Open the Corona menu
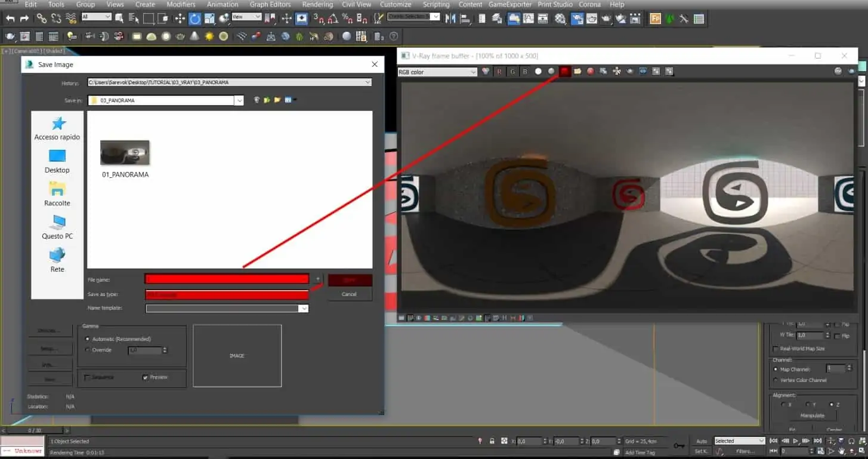868x459 pixels. 590,4
